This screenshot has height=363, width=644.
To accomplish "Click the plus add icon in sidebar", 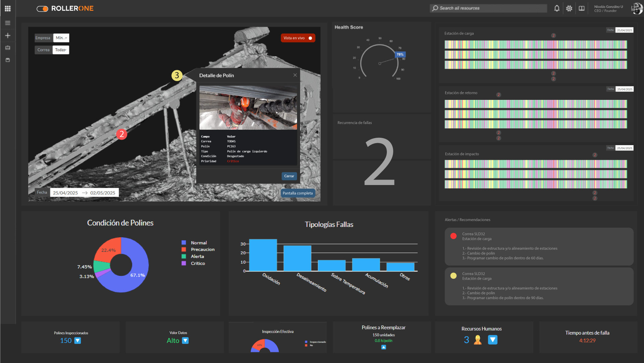I will pyautogui.click(x=7, y=36).
